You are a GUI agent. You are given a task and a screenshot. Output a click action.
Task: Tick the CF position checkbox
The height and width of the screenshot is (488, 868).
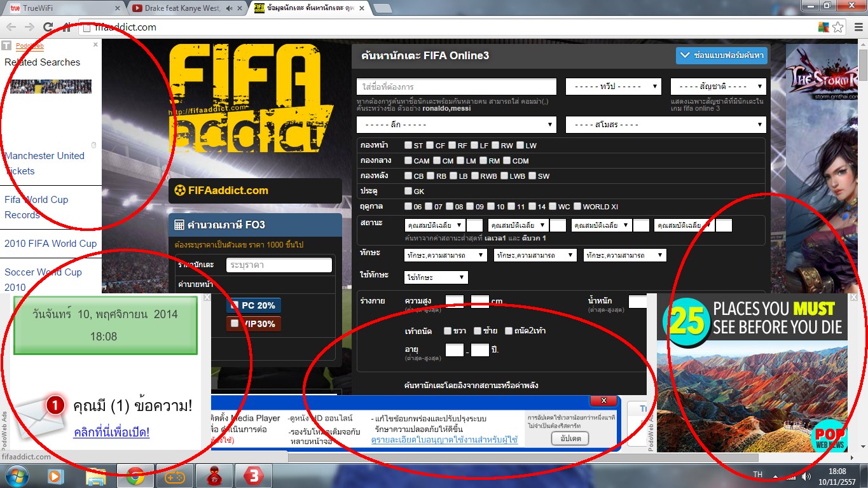[x=430, y=145]
